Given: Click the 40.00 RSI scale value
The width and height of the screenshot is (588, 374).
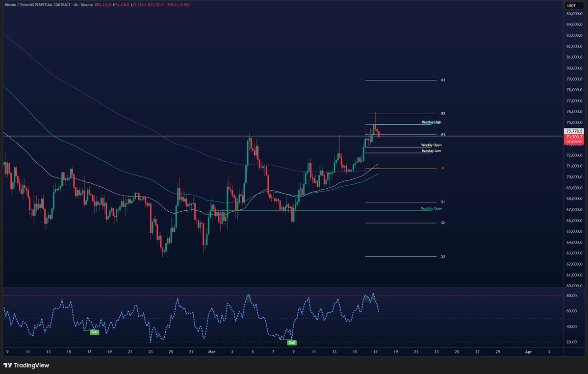Looking at the screenshot, I should tap(571, 327).
